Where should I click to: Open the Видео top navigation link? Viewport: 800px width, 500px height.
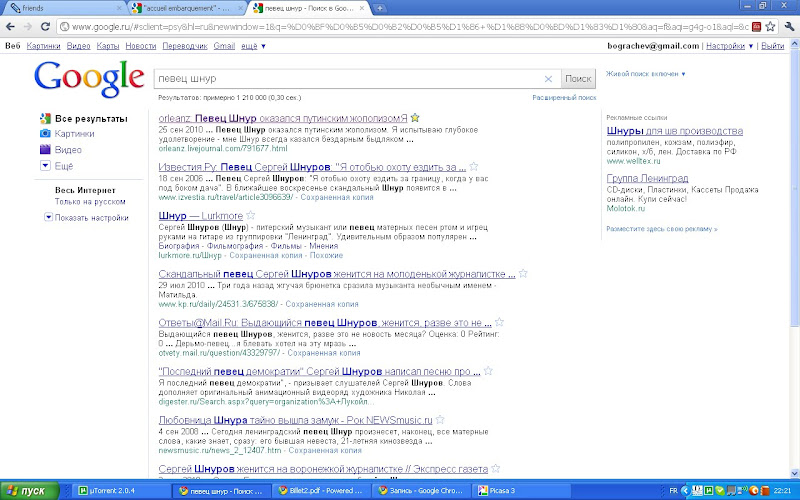pos(79,46)
